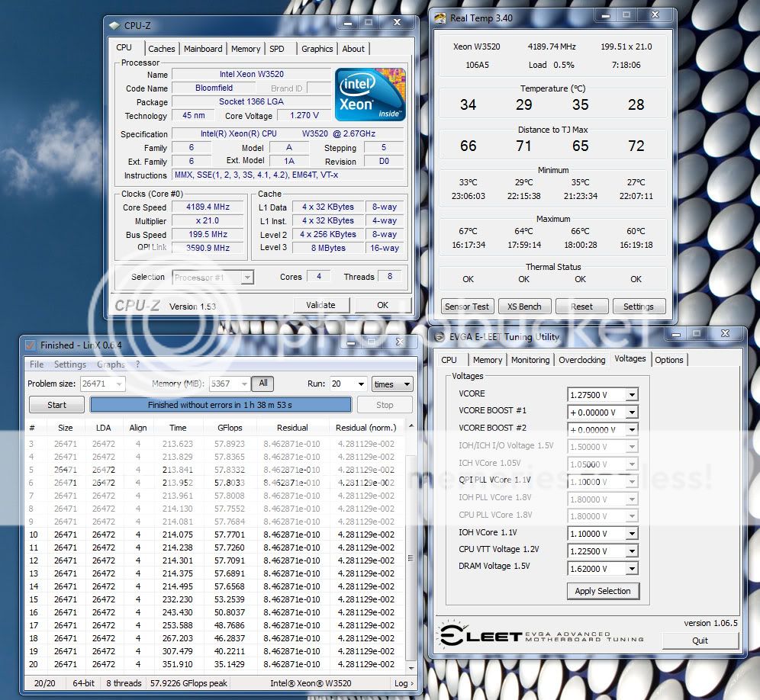Open the Caches tab in CPU-Z
Viewport: 760px width, 700px height.
tap(162, 49)
